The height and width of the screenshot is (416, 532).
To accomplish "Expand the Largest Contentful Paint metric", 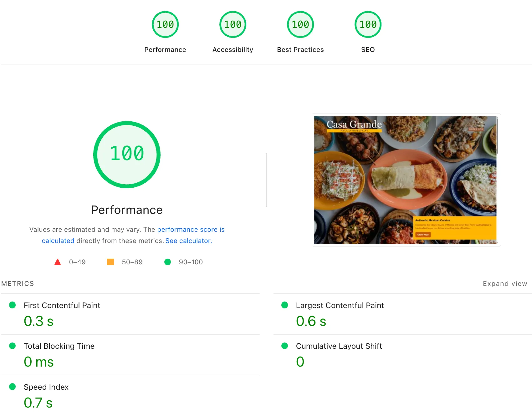I will pyautogui.click(x=403, y=314).
